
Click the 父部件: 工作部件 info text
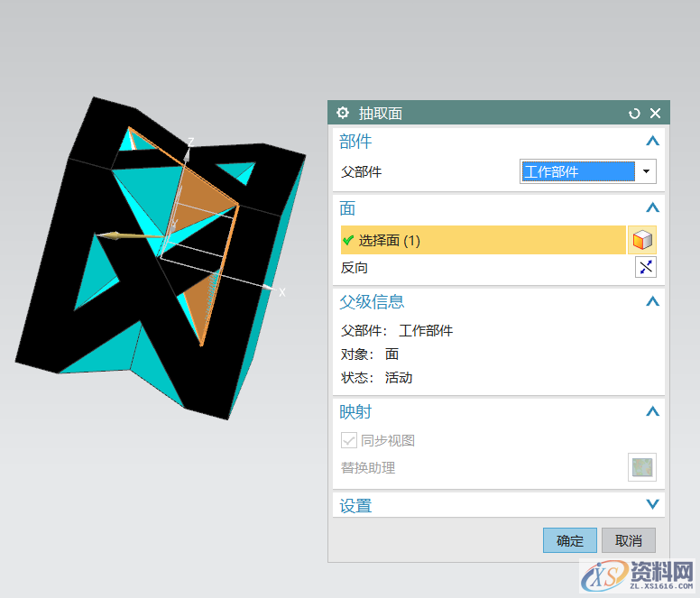coord(396,331)
